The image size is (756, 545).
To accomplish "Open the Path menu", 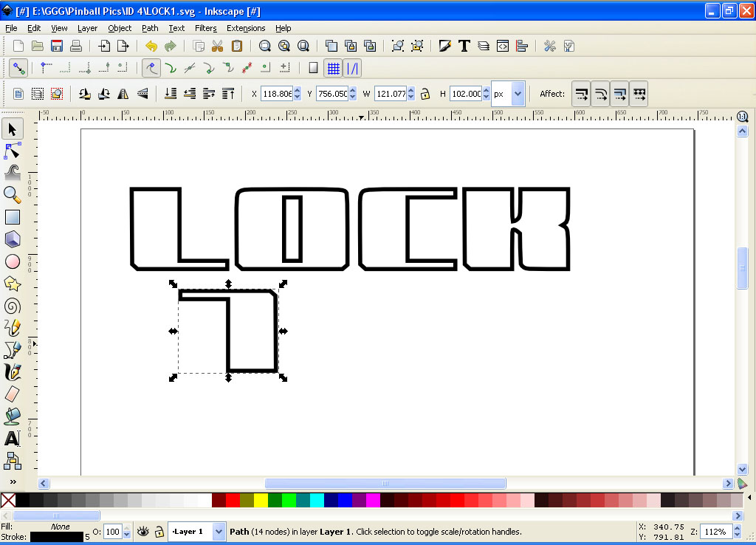I will [x=150, y=28].
